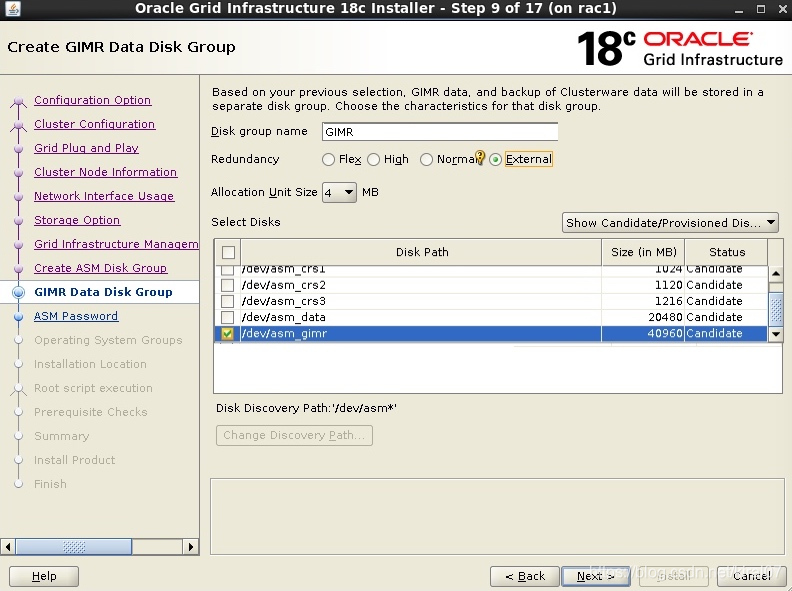Click the disk list scroll up arrow
Screen dimensions: 792x591
click(x=776, y=274)
